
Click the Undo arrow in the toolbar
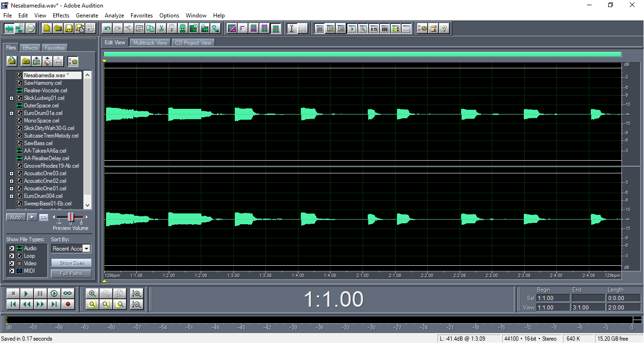pos(107,28)
